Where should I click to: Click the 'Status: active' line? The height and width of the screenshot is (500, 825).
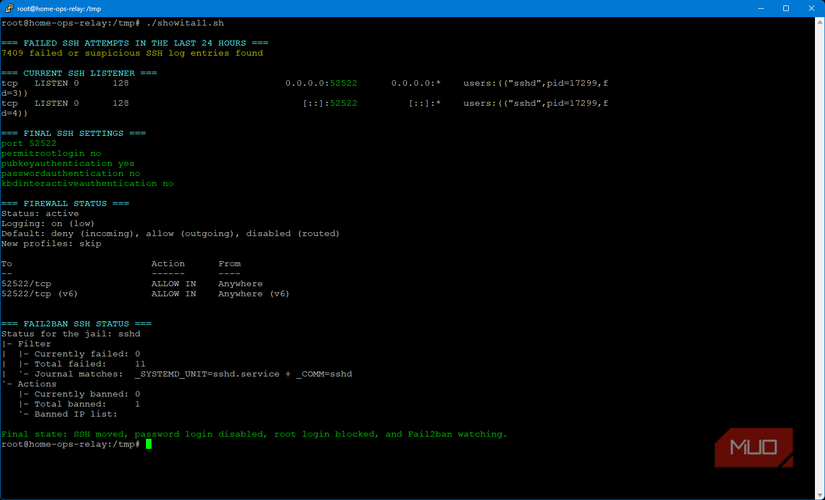40,214
